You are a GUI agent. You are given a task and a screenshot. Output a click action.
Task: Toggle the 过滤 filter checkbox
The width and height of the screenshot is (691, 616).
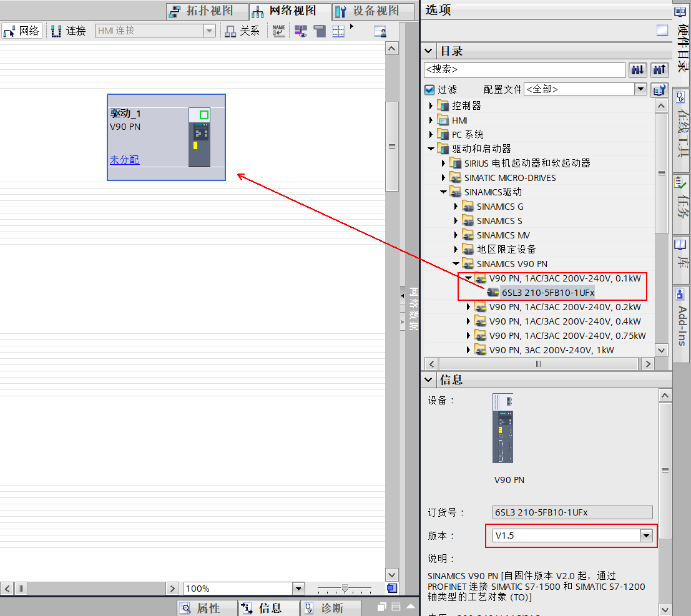pos(429,89)
